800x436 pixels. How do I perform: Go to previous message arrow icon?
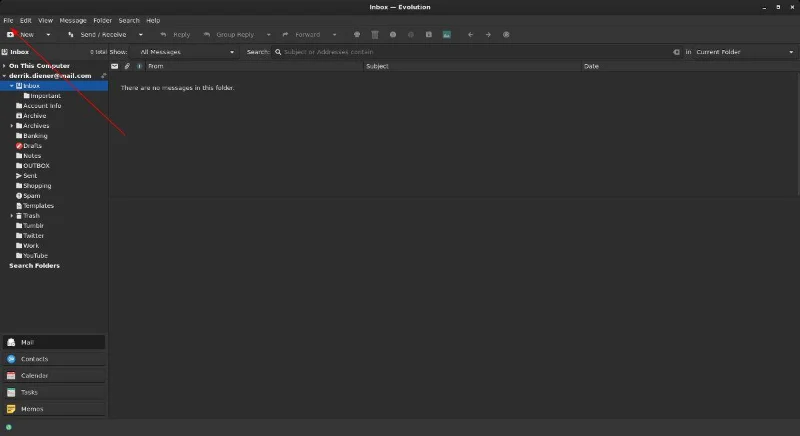tap(470, 35)
